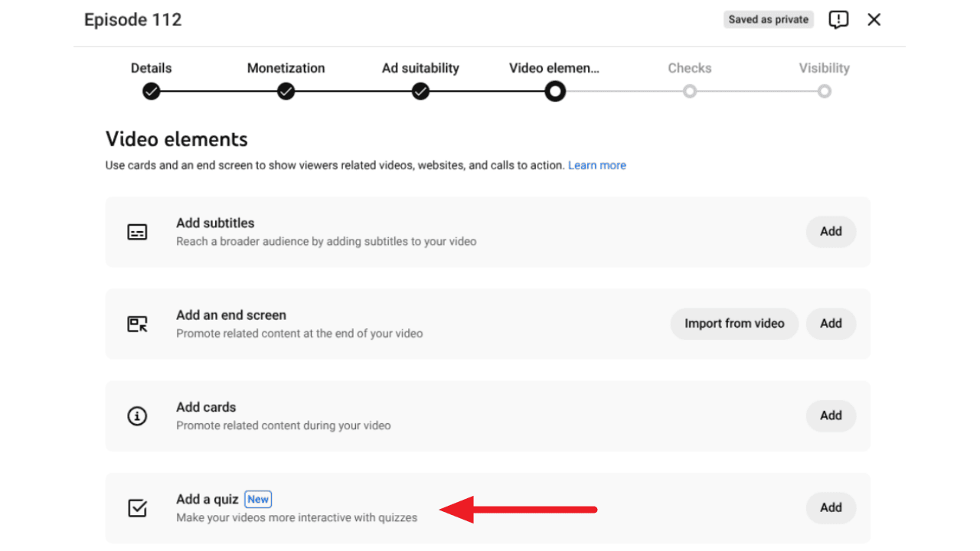The image size is (980, 551).
Task: Click the Details checkmark circle
Action: (x=152, y=92)
